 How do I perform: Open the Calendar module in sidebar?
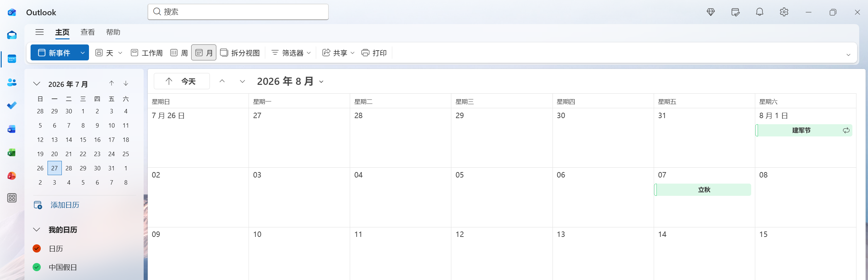(x=12, y=59)
